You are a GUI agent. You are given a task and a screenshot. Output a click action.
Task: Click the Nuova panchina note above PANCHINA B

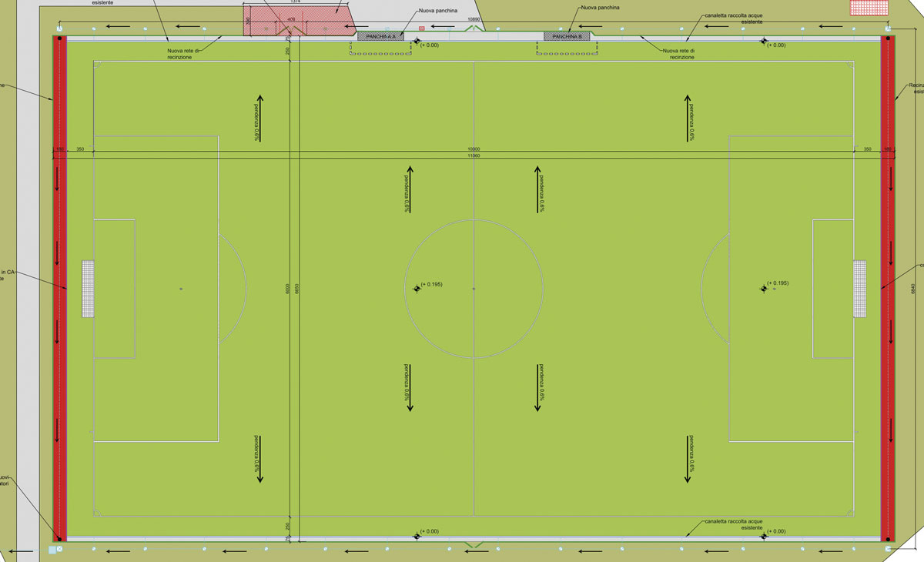601,7
